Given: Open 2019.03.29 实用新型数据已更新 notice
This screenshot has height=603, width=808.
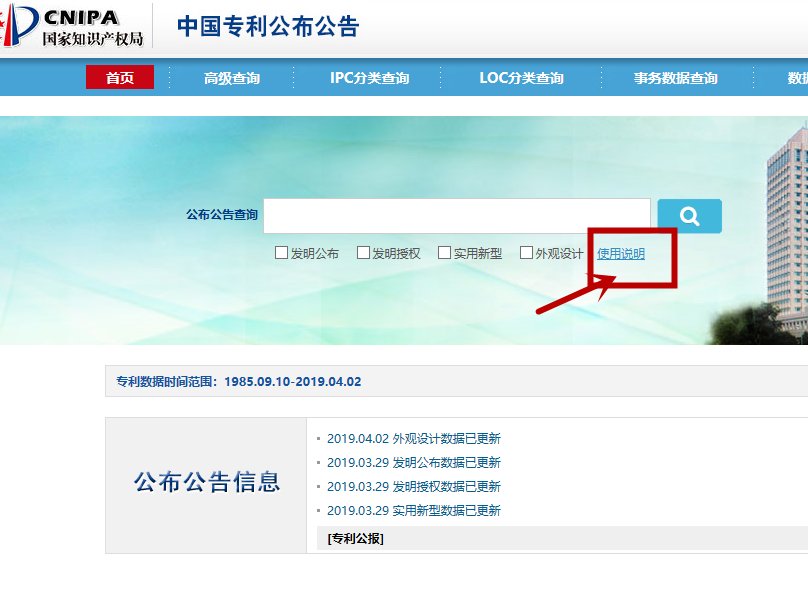Looking at the screenshot, I should [x=413, y=511].
